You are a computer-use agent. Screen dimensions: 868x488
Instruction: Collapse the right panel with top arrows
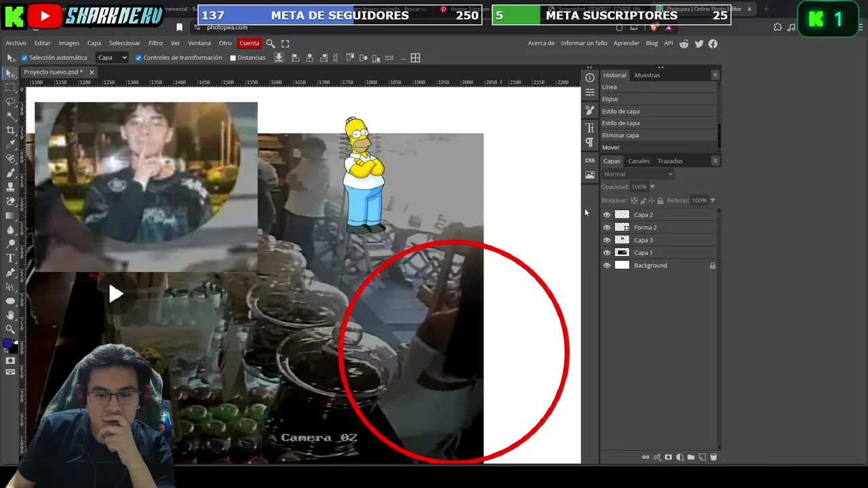point(660,68)
